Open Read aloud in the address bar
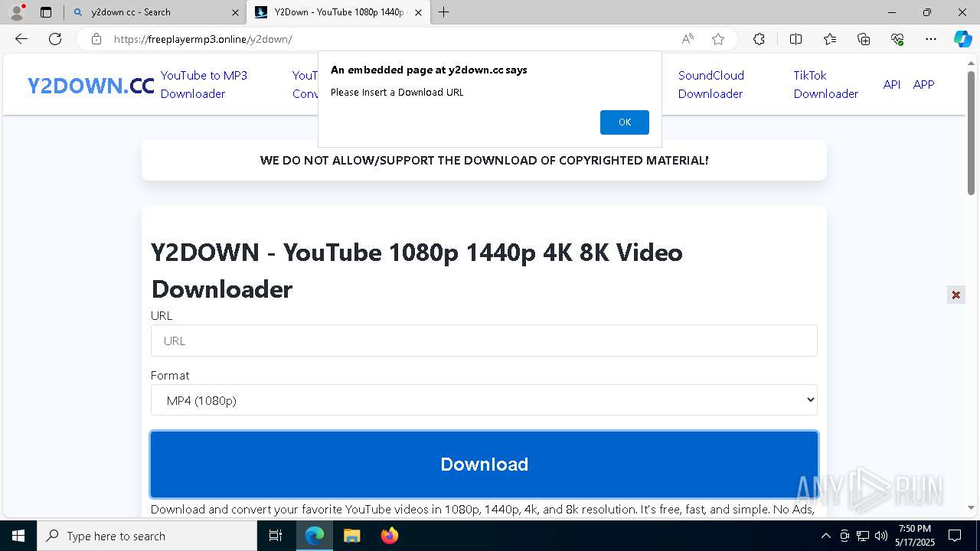 pos(688,39)
